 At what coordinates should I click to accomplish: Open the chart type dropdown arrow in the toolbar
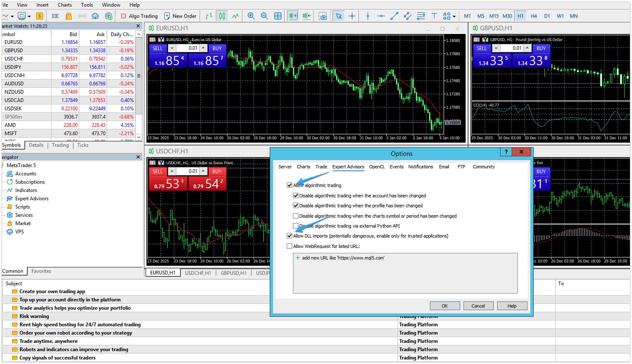click(12, 17)
